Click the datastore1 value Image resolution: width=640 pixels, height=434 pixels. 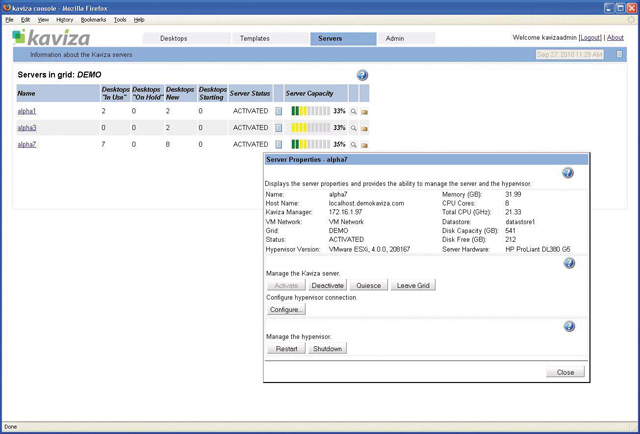520,222
